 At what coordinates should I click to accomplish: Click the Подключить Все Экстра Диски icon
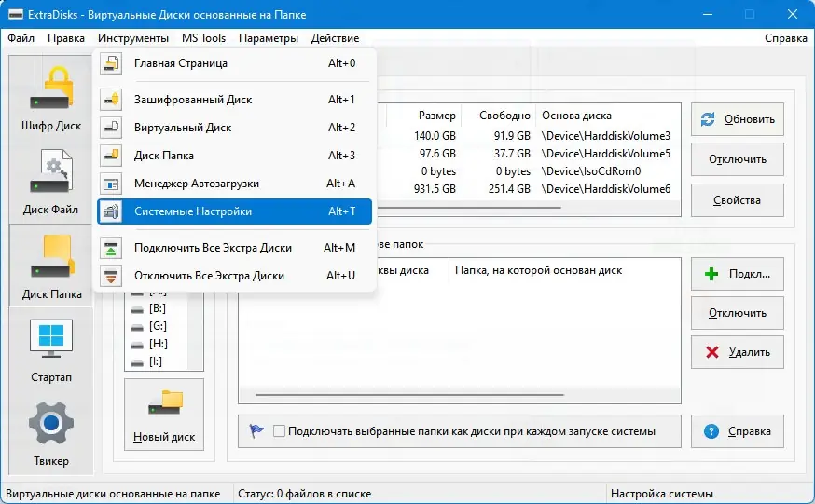pos(111,248)
